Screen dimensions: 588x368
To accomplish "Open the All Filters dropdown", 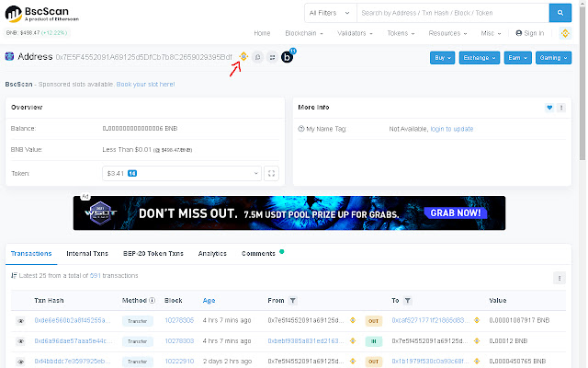I will coord(332,13).
